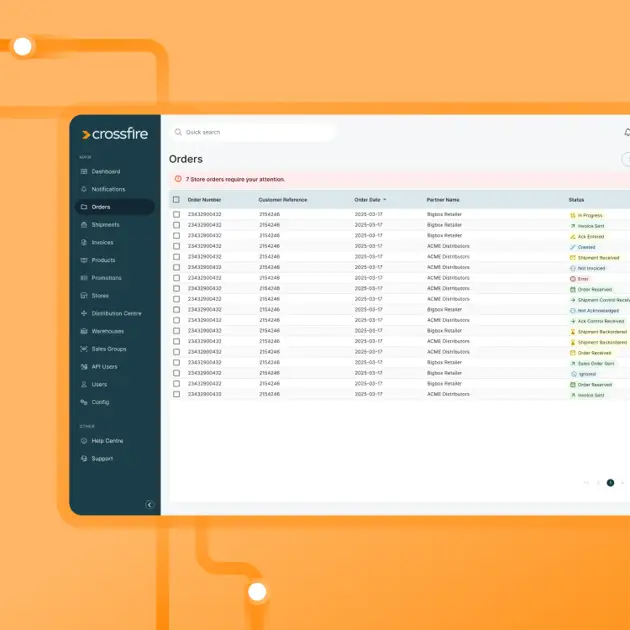The height and width of the screenshot is (630, 630).
Task: Open the Products section
Action: coord(103,260)
